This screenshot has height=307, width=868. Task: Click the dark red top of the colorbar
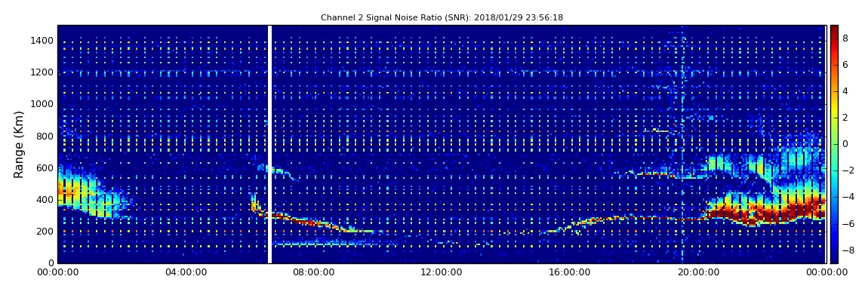point(834,30)
